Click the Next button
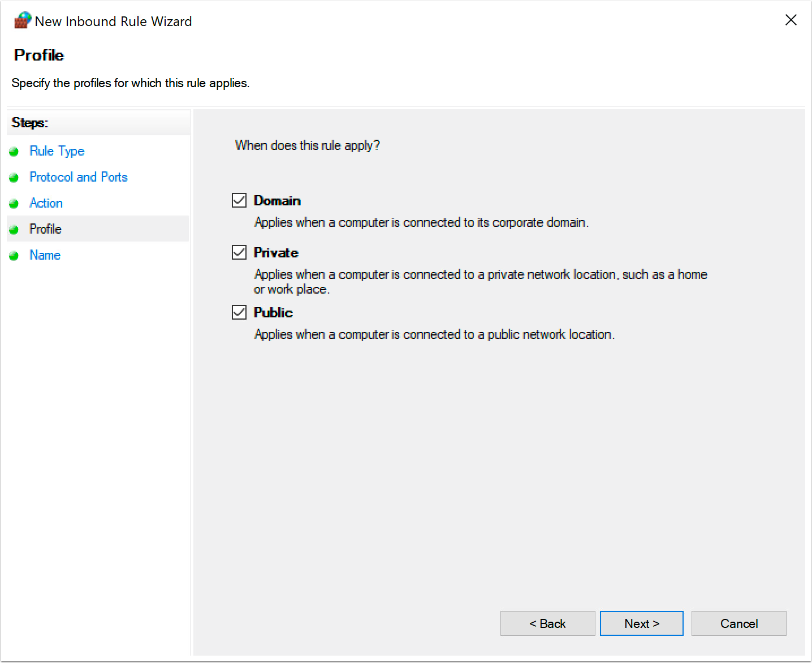The image size is (812, 663). click(x=641, y=623)
